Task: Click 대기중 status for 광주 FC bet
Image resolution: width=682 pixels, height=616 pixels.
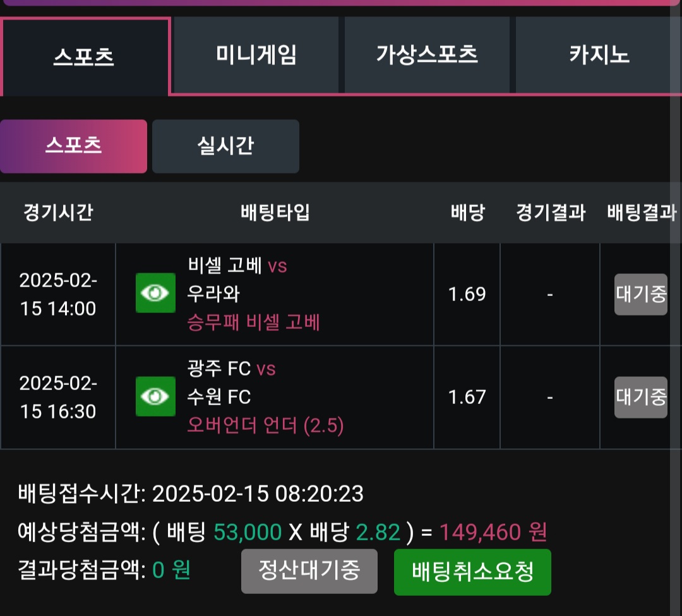Action: pos(641,397)
